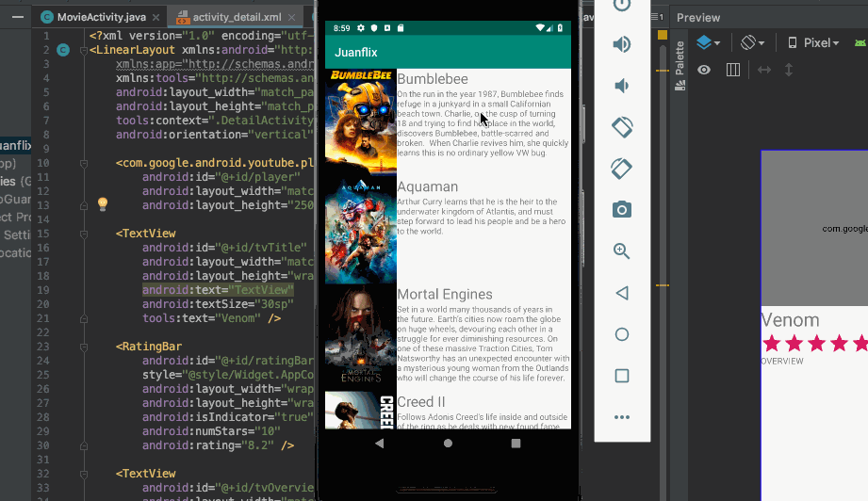Increase volume with emulator volume up icon

click(x=622, y=44)
